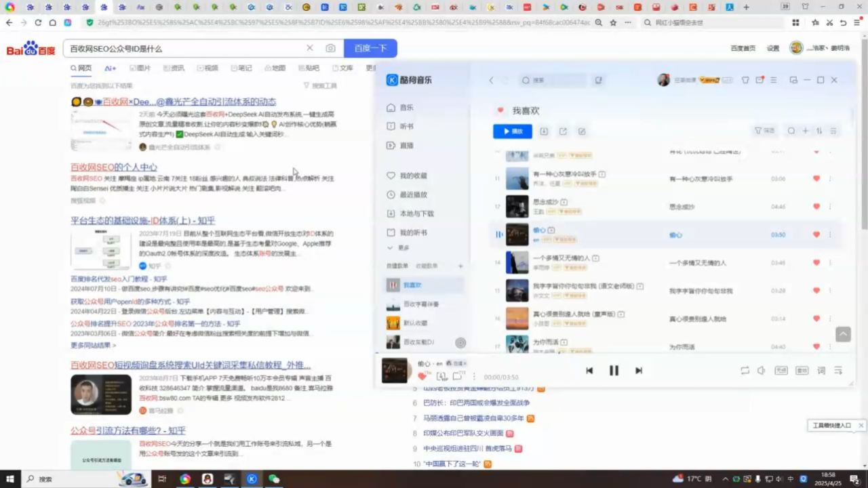This screenshot has height=488, width=868.
Task: Open volume control in Kugou player
Action: coord(761,371)
